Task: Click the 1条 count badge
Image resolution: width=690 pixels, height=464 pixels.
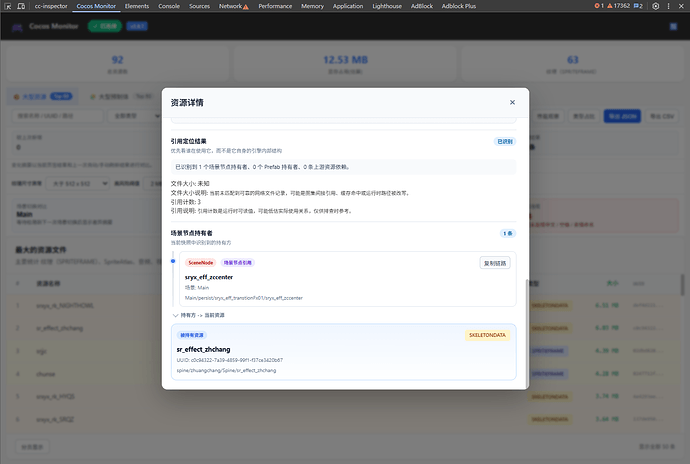Action: pos(508,233)
